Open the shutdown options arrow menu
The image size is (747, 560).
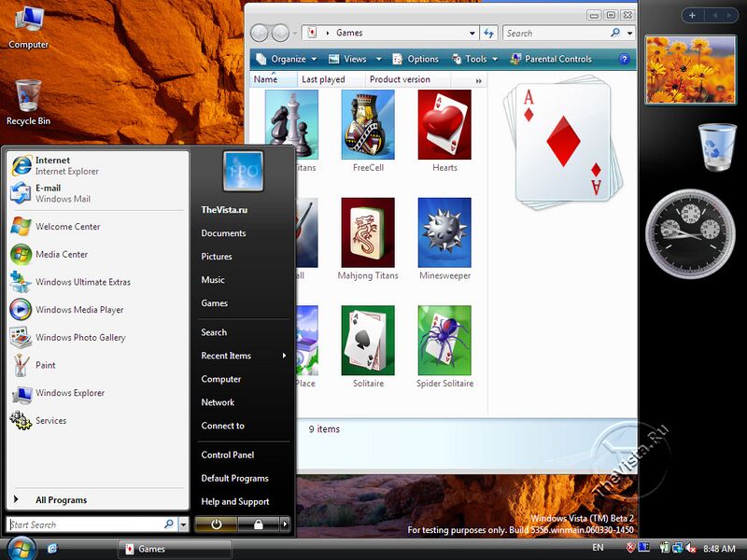[x=285, y=525]
